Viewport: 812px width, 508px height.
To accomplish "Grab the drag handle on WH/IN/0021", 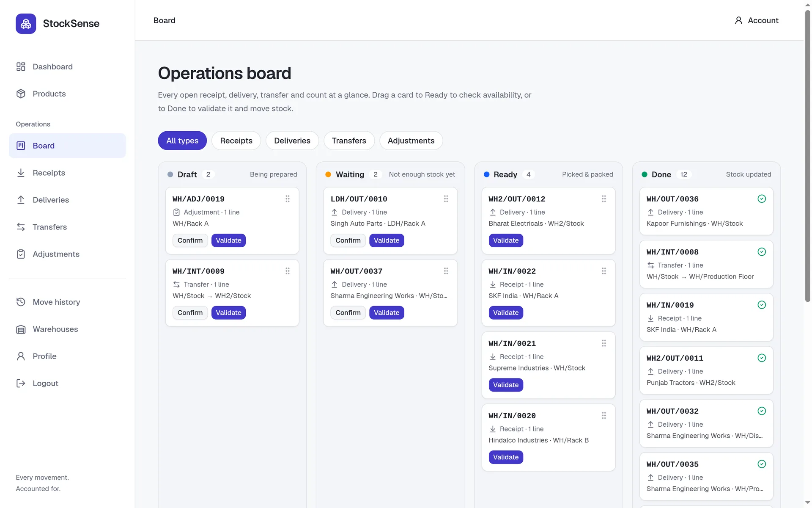I will point(604,343).
